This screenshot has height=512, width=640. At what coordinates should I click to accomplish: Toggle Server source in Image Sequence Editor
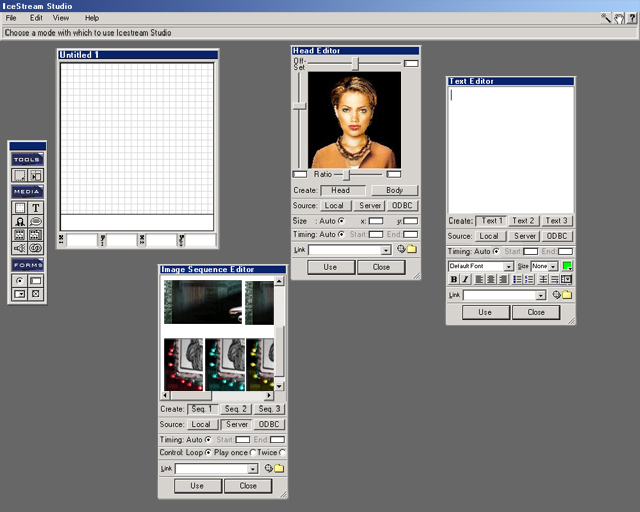click(236, 425)
